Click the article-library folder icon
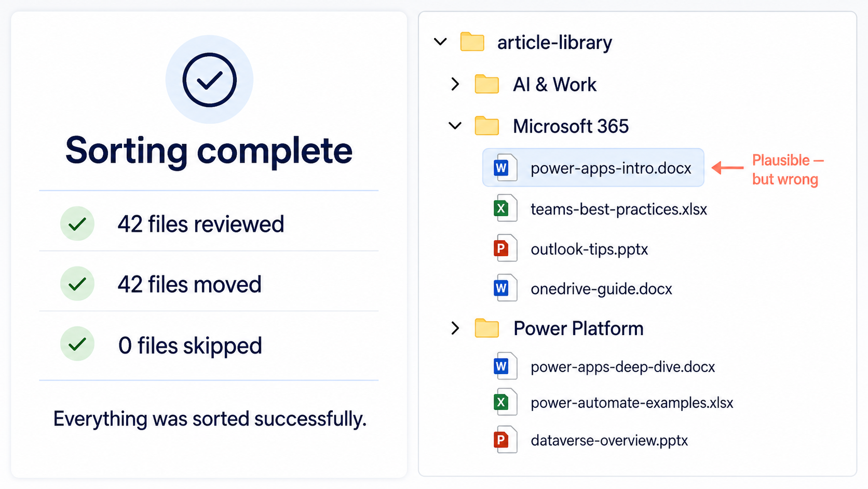Screen dimensions: 868x489 tap(472, 42)
